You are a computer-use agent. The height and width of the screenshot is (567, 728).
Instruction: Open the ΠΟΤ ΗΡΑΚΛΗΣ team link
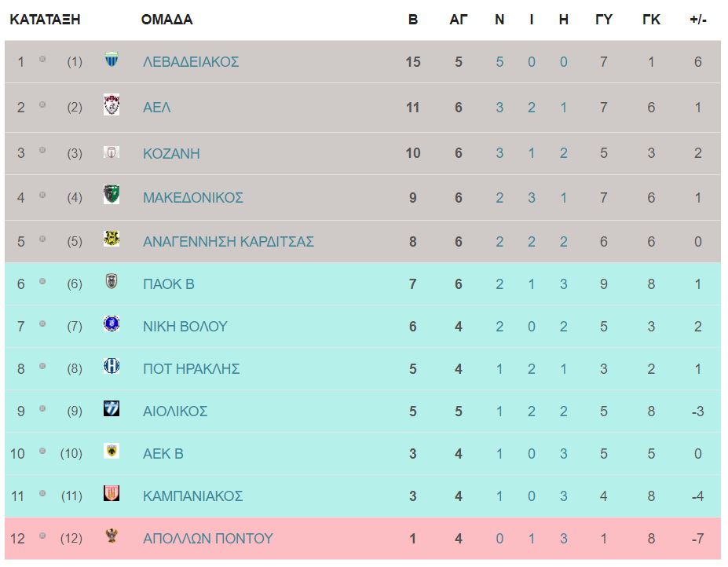pos(192,369)
